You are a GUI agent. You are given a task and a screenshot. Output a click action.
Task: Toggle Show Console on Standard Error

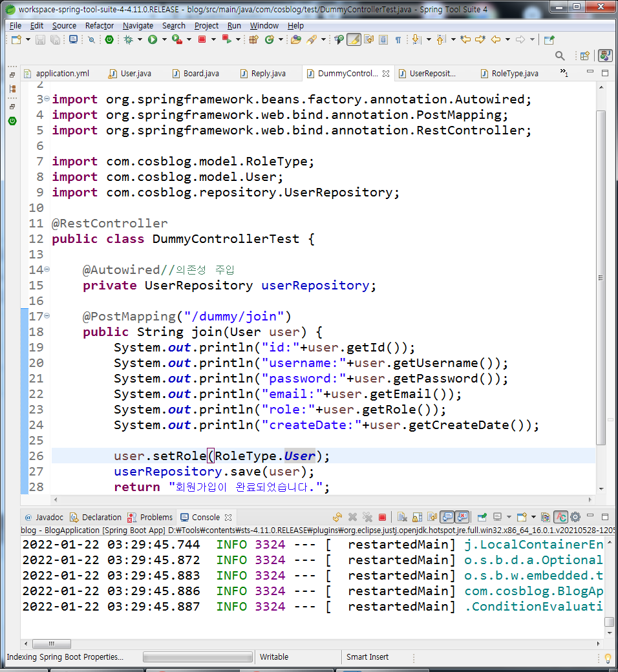[x=462, y=518]
